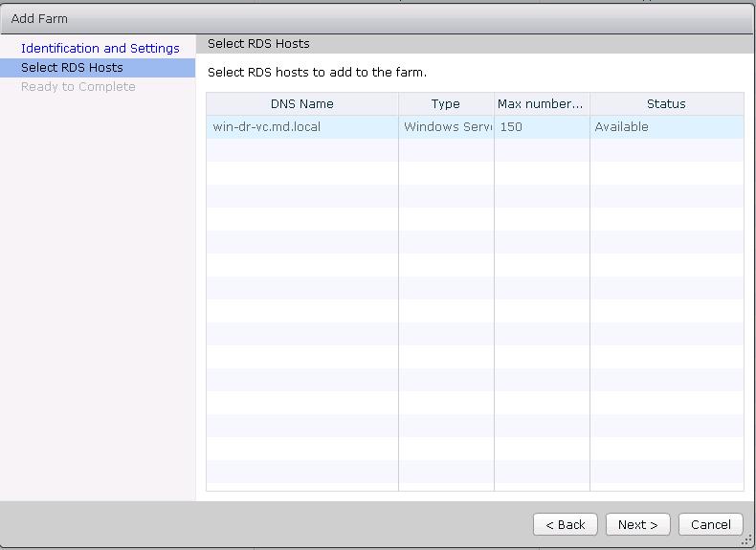Screen dimensions: 756x550
Task: Click the resize grip in dialog corner
Action: [746, 540]
